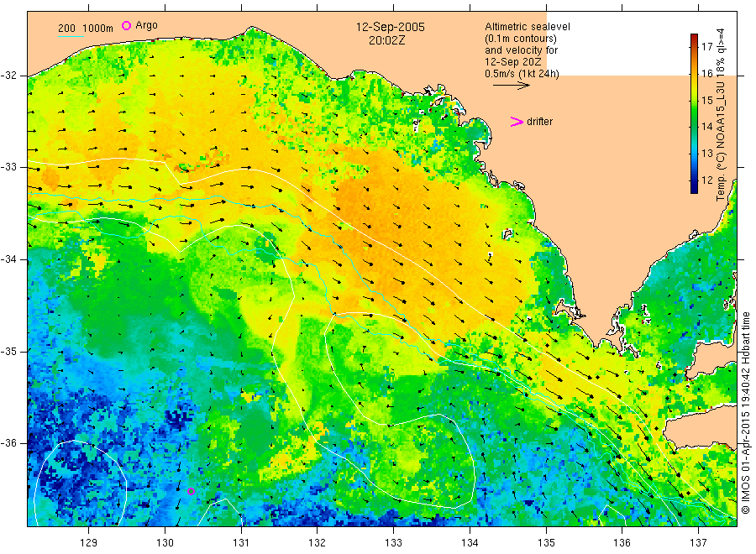Image resolution: width=756 pixels, height=554 pixels.
Task: Click longitude axis label 136
Action: click(622, 543)
